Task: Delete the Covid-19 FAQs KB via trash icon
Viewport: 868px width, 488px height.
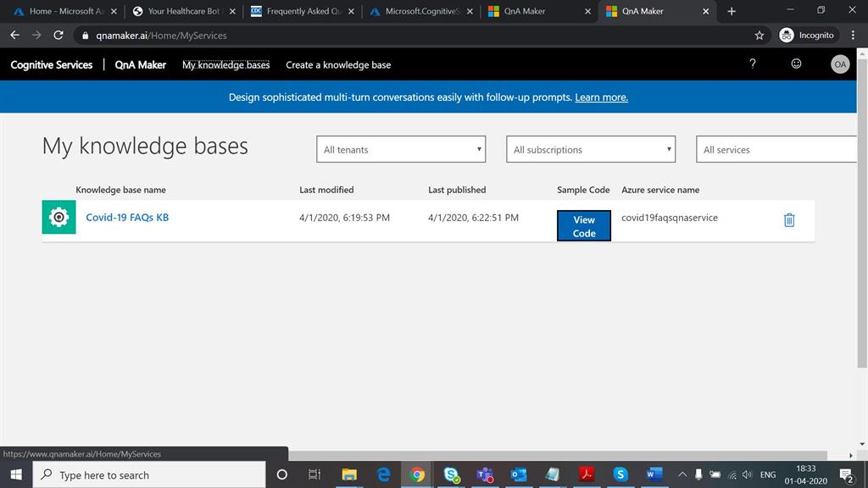Action: (x=789, y=219)
